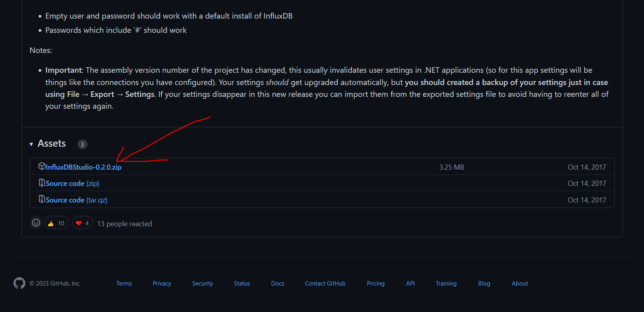Download Source code (zip)
This screenshot has width=644, height=312.
72,183
